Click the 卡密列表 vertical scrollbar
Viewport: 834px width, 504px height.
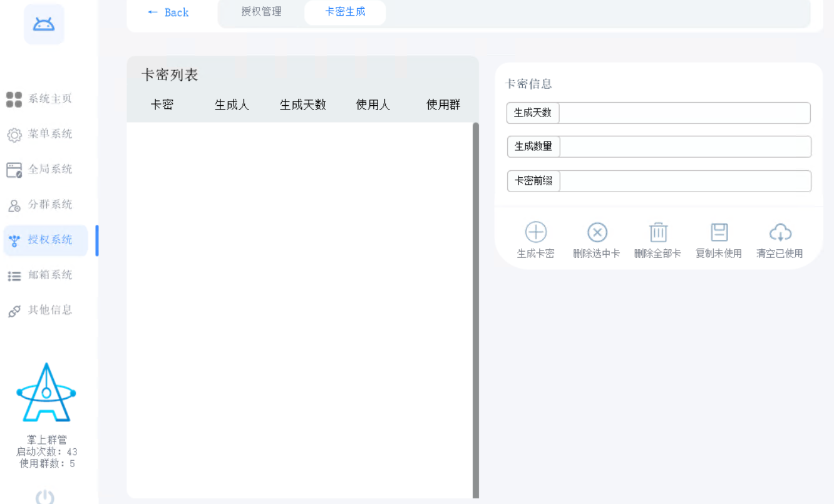click(476, 311)
